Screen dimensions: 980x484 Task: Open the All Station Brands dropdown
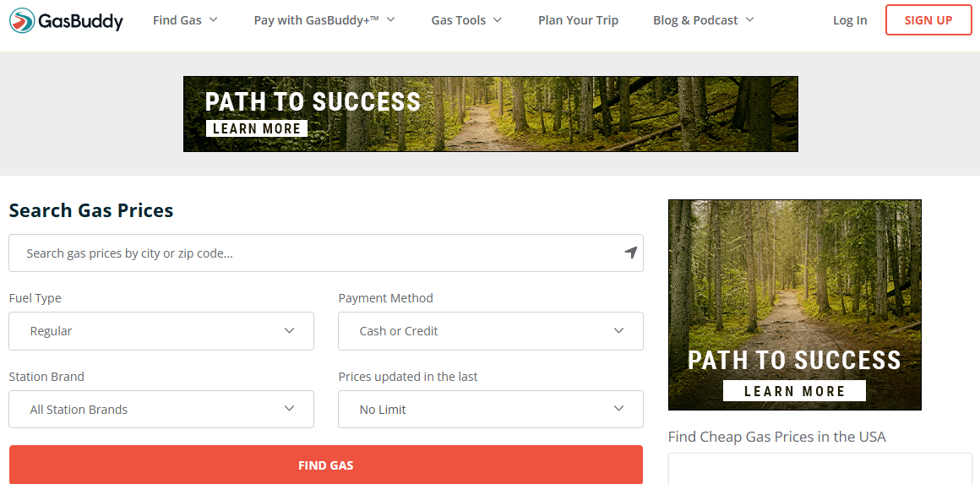[x=161, y=410]
